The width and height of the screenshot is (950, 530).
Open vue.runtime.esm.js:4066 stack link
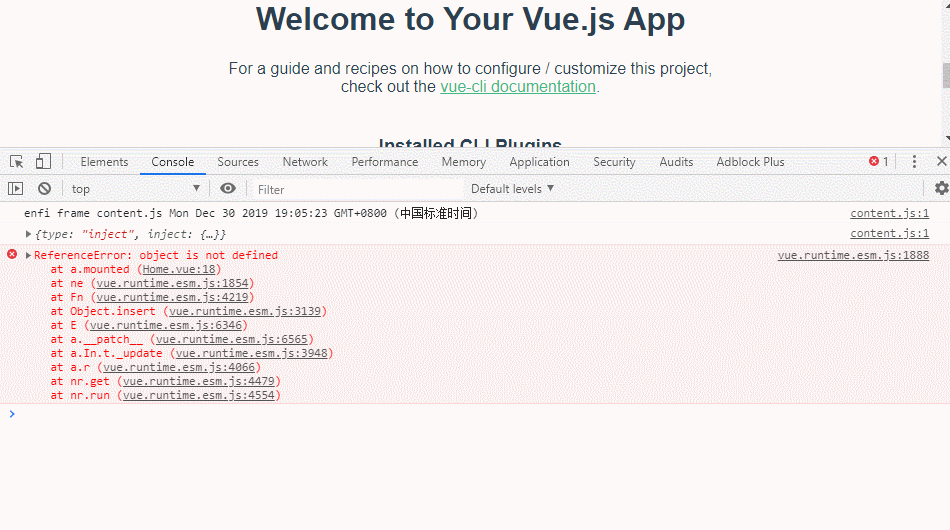click(x=179, y=366)
